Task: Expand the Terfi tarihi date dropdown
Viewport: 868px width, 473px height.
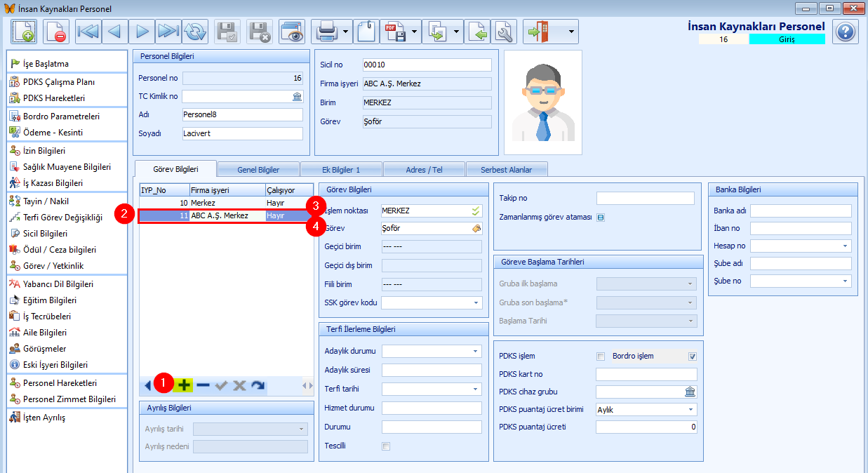Action: (476, 389)
